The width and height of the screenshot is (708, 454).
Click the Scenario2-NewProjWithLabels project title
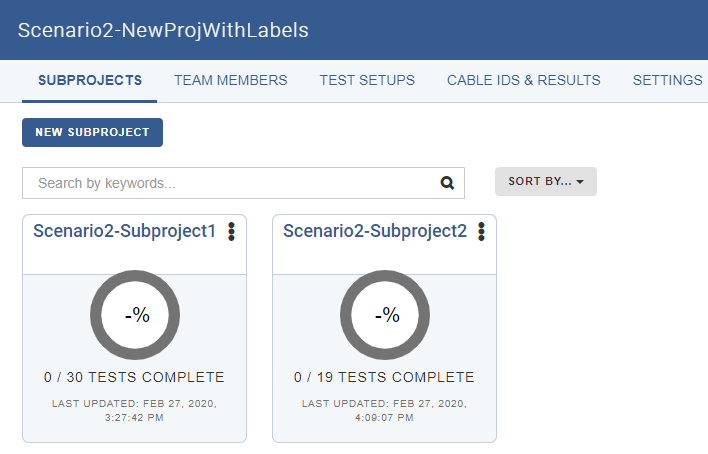click(x=163, y=30)
